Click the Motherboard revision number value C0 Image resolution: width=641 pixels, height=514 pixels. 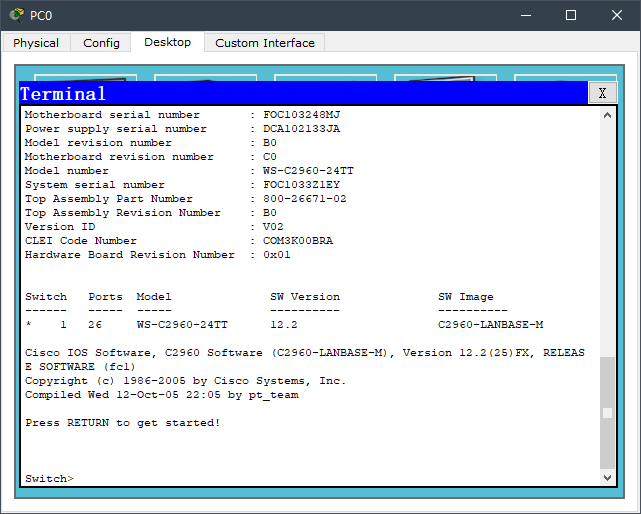[x=270, y=157]
